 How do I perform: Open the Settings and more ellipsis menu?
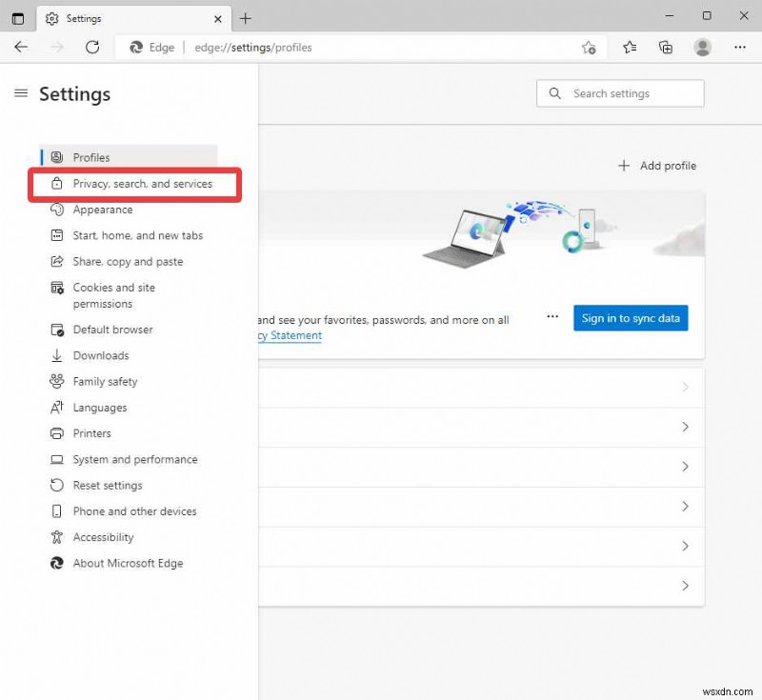(740, 47)
